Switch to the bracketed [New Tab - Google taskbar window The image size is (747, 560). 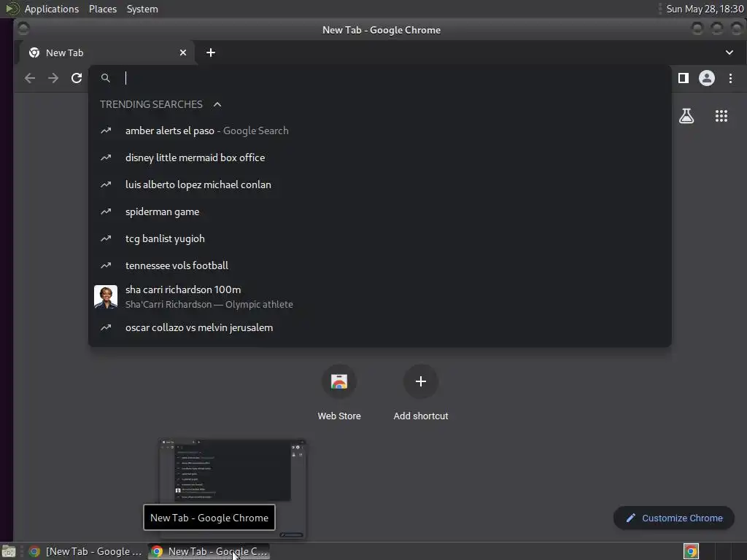coord(85,551)
